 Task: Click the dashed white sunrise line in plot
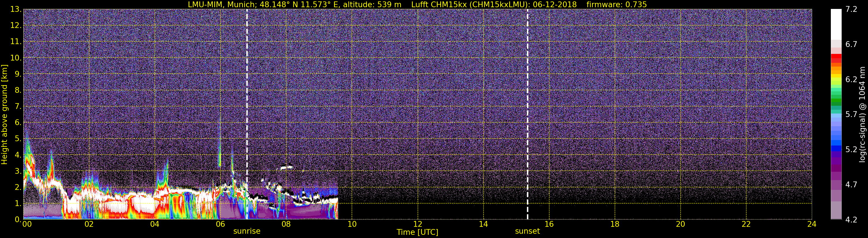click(x=247, y=114)
